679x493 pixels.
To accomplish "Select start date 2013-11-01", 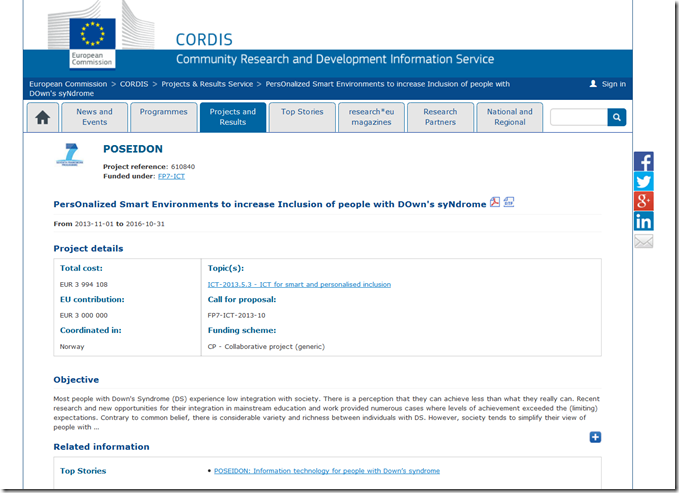I will tap(94, 224).
